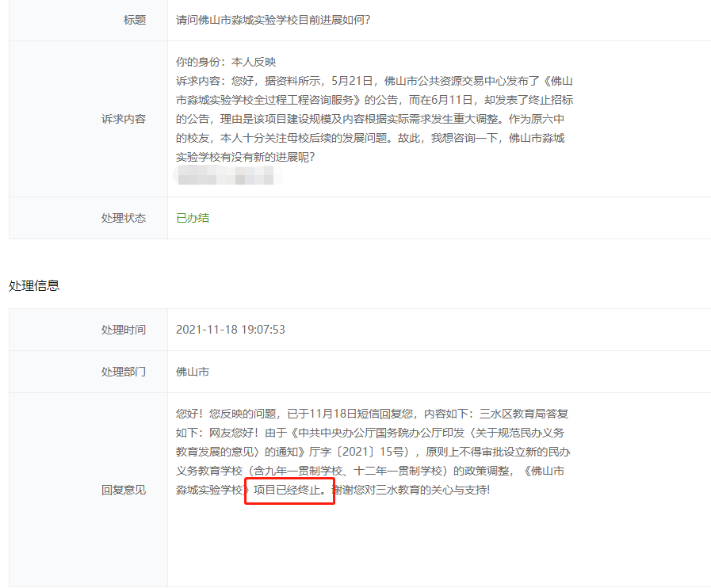Click the blurred contact info block
Screen dimensions: 711x588
pos(227,175)
